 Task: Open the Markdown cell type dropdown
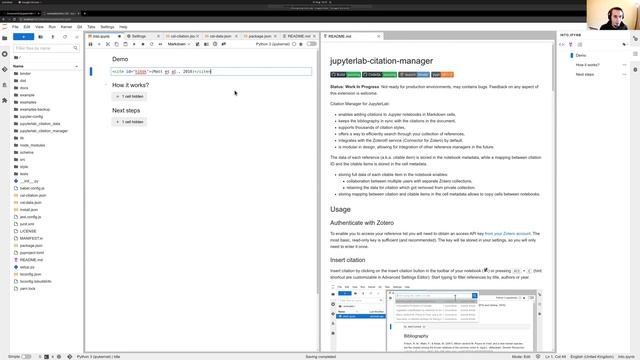179,44
